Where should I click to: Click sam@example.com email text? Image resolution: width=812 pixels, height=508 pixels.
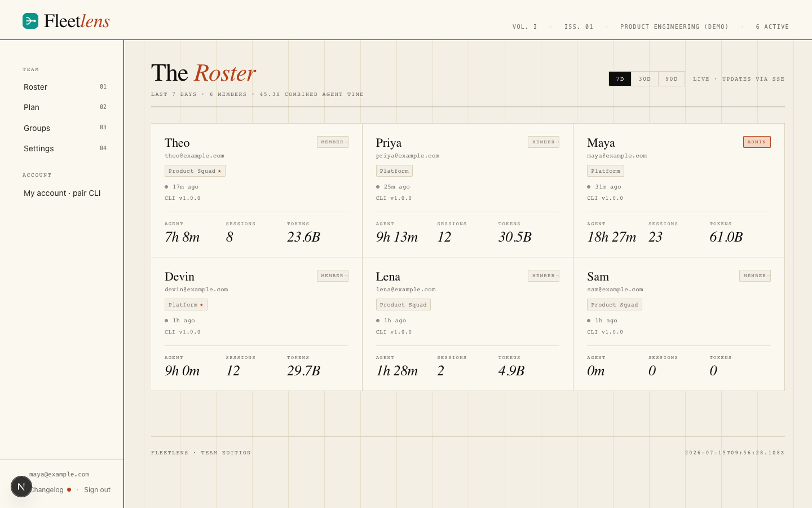click(615, 290)
